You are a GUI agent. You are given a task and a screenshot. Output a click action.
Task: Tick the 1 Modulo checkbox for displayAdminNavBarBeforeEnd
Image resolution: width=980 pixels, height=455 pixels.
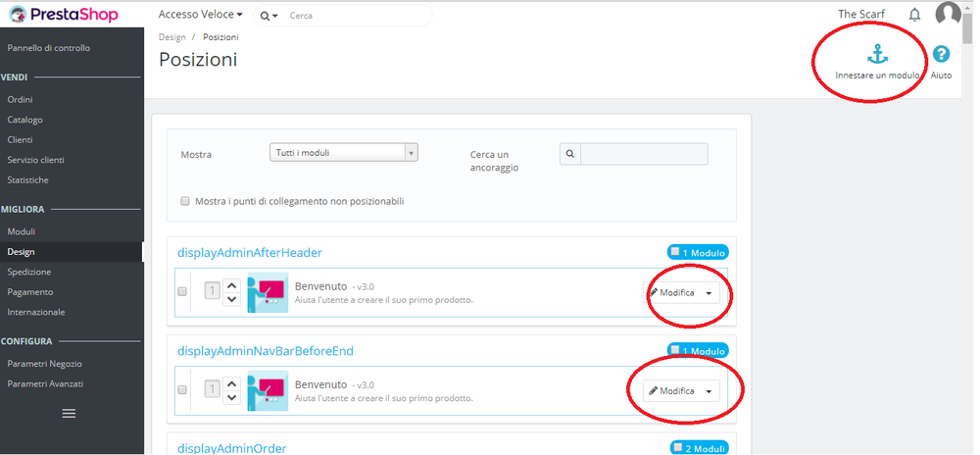point(675,350)
